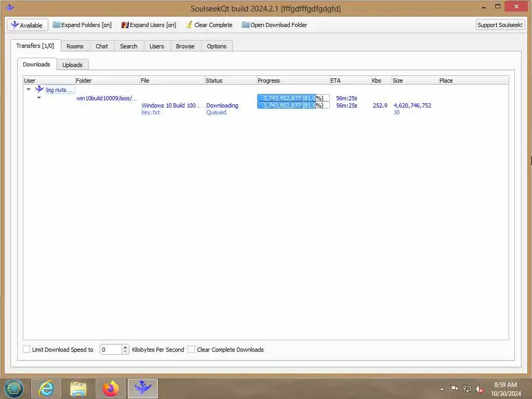Image resolution: width=532 pixels, height=399 pixels.
Task: Launch Internet Explorer from taskbar
Action: [x=46, y=389]
